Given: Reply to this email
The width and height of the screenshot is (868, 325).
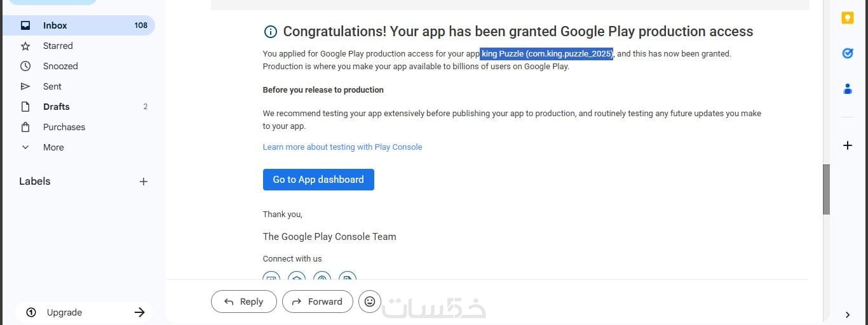Looking at the screenshot, I should (244, 302).
